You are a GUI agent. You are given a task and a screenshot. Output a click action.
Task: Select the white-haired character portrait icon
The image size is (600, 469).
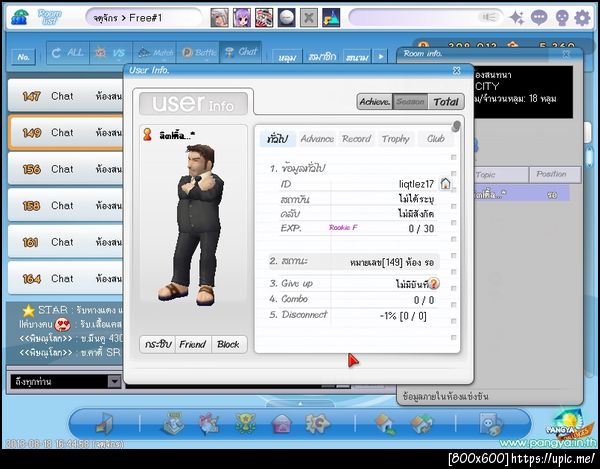(x=220, y=18)
